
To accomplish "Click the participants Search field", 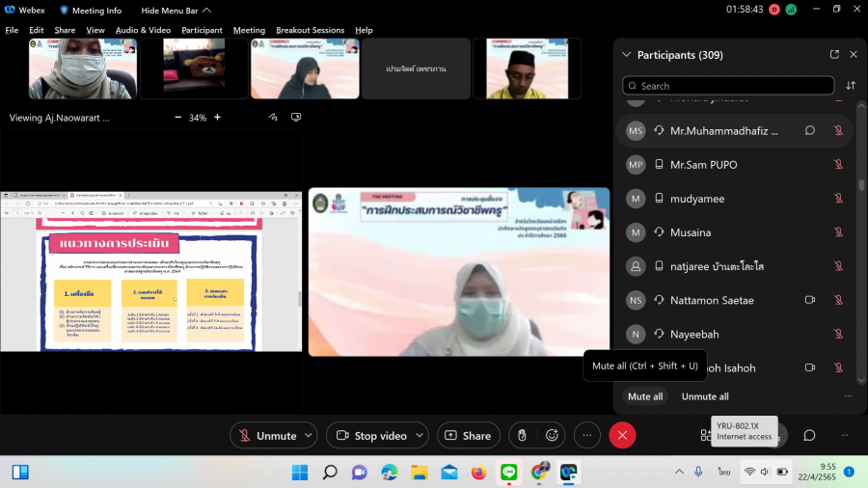I will point(728,86).
